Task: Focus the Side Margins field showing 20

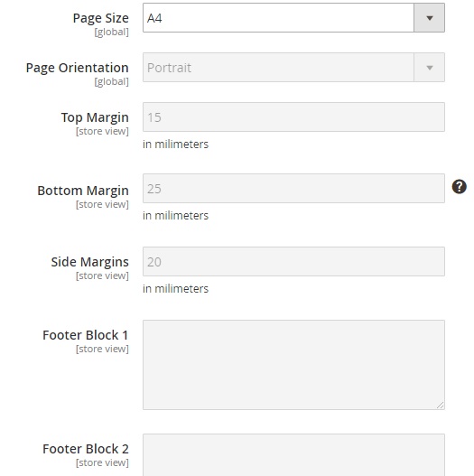Action: coord(293,261)
